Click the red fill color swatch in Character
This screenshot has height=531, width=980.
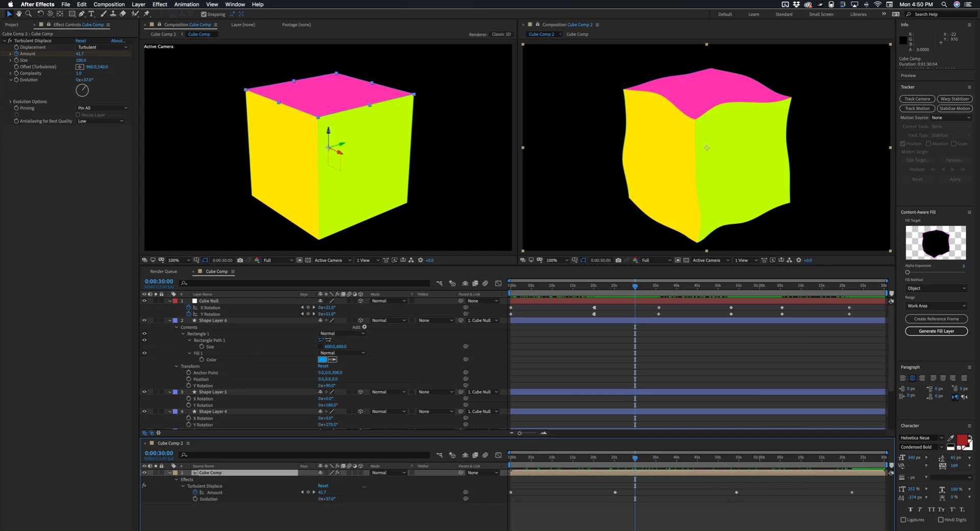(x=962, y=440)
